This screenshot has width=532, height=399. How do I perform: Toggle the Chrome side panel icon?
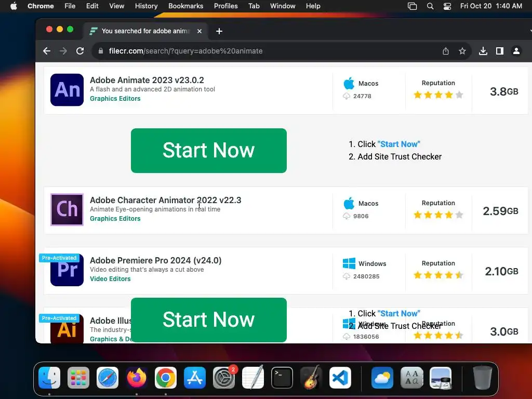[x=500, y=51]
